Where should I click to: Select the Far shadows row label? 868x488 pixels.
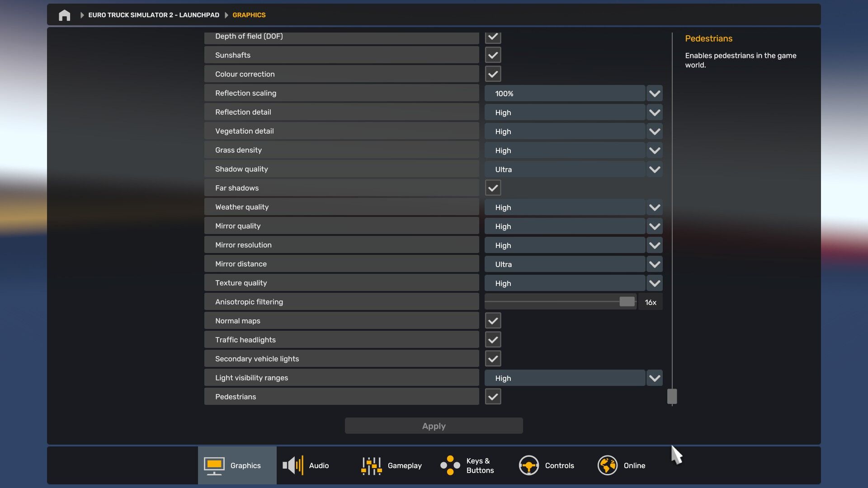[x=341, y=188]
